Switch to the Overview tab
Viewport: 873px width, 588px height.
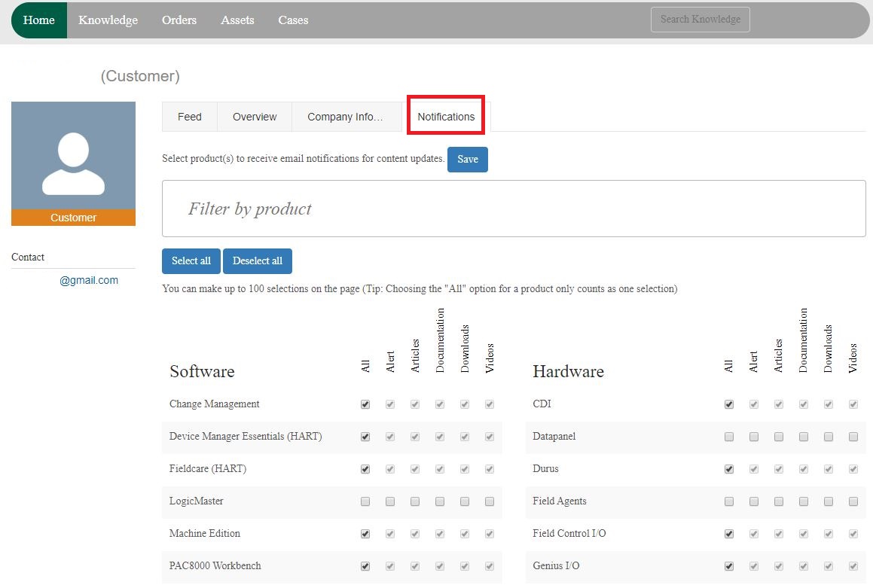(x=255, y=117)
